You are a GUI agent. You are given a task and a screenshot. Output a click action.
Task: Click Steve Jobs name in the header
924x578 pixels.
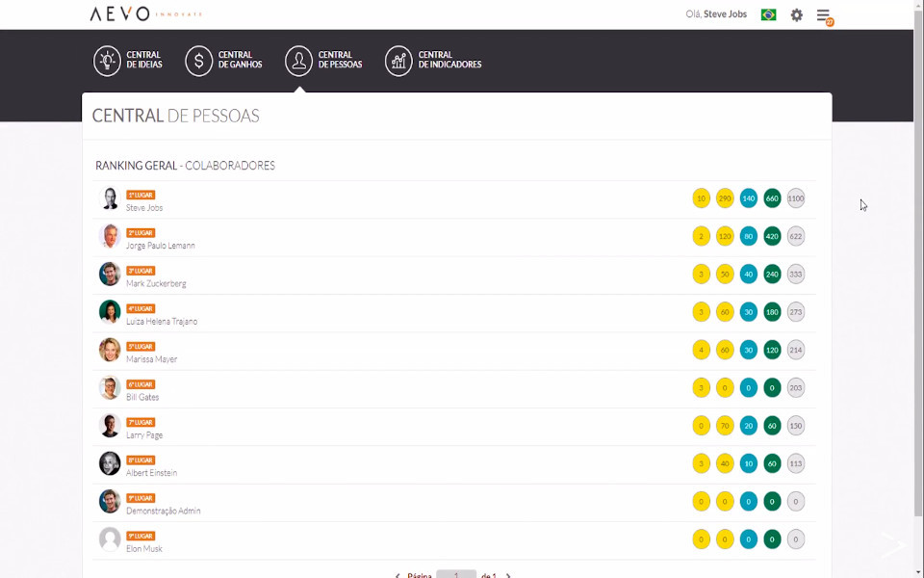(x=725, y=14)
